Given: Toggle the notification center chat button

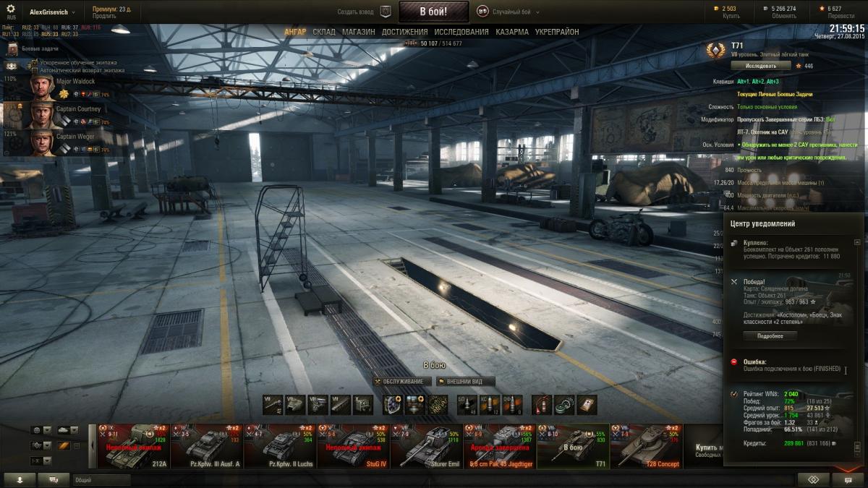Looking at the screenshot, I should [848, 479].
